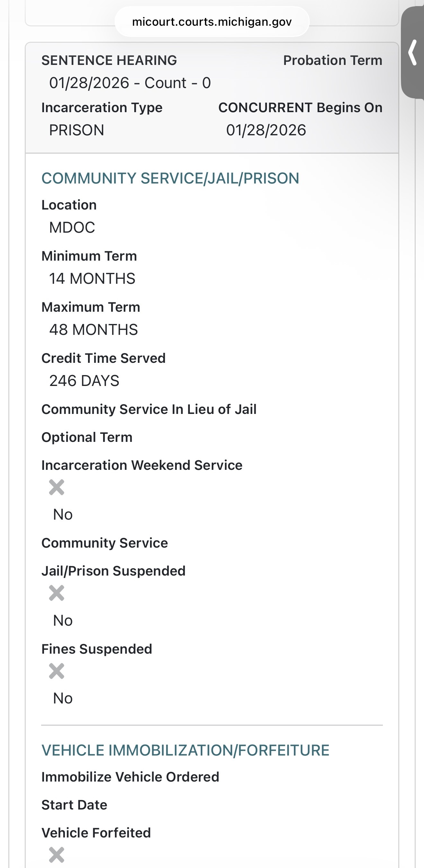424x868 pixels.
Task: Tap the 246 DAYS credit value
Action: click(84, 381)
